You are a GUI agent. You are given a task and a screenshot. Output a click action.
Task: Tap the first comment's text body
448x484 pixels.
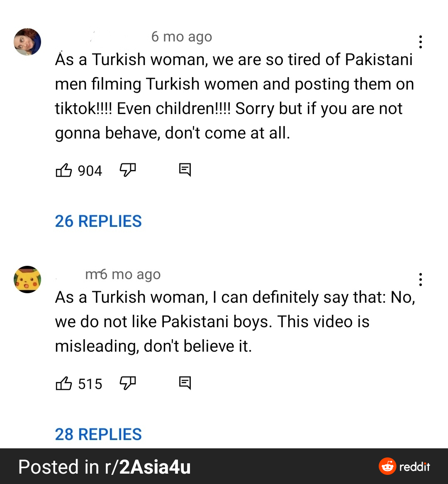(x=234, y=96)
